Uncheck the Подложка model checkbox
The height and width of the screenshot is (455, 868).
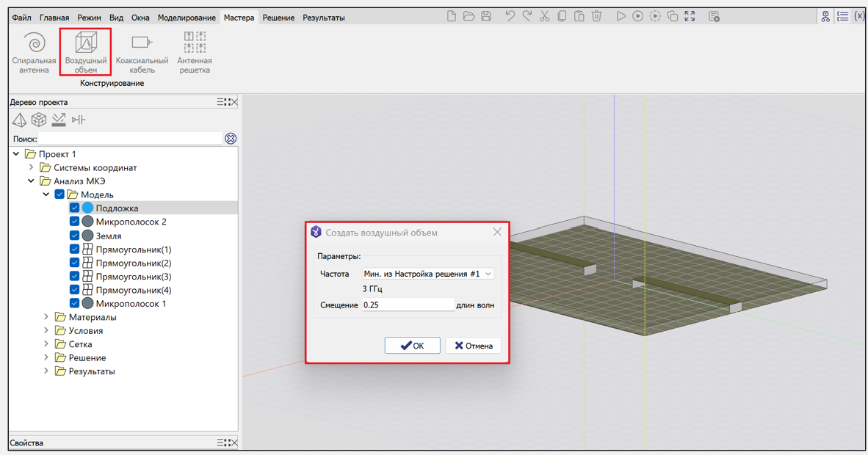[x=74, y=208]
